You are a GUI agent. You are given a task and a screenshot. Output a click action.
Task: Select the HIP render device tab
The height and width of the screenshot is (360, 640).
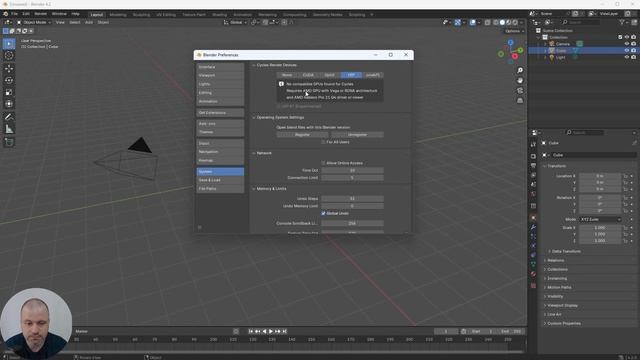click(x=351, y=75)
